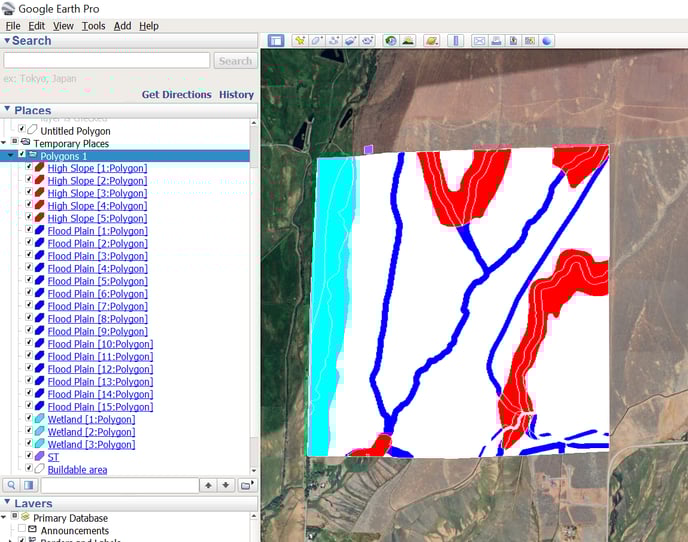Screen dimensions: 688x542
Task: Open the Add menu
Action: pyautogui.click(x=122, y=25)
